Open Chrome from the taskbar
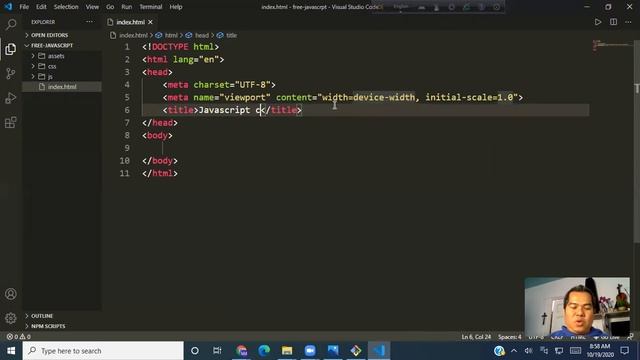Viewport: 640px width, 360px height. pos(242,351)
